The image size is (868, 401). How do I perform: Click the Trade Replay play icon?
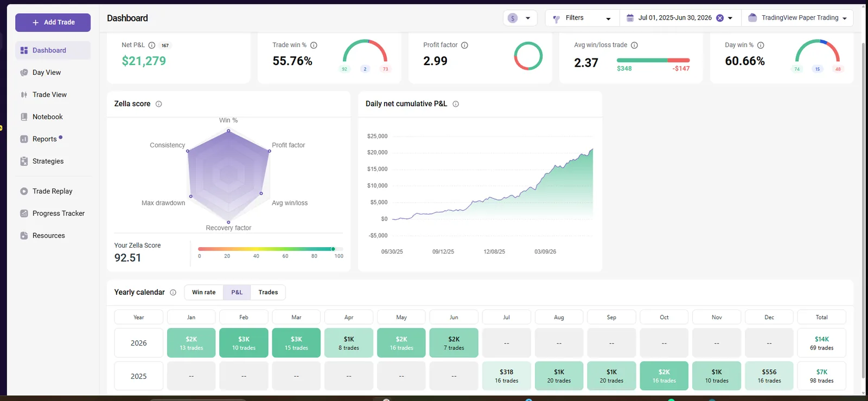(24, 191)
